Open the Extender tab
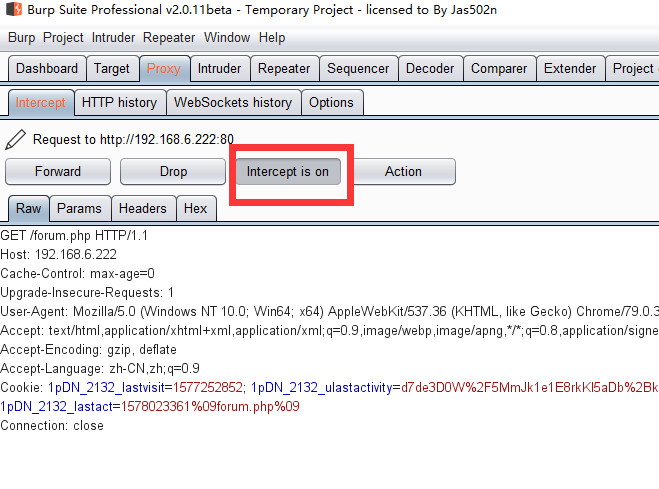This screenshot has height=489, width=659. click(x=570, y=68)
